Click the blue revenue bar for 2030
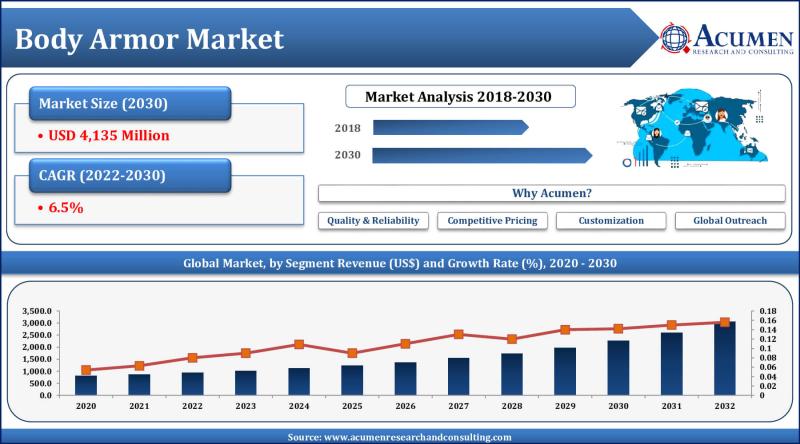Viewport: 800px width, 444px height. click(x=619, y=368)
